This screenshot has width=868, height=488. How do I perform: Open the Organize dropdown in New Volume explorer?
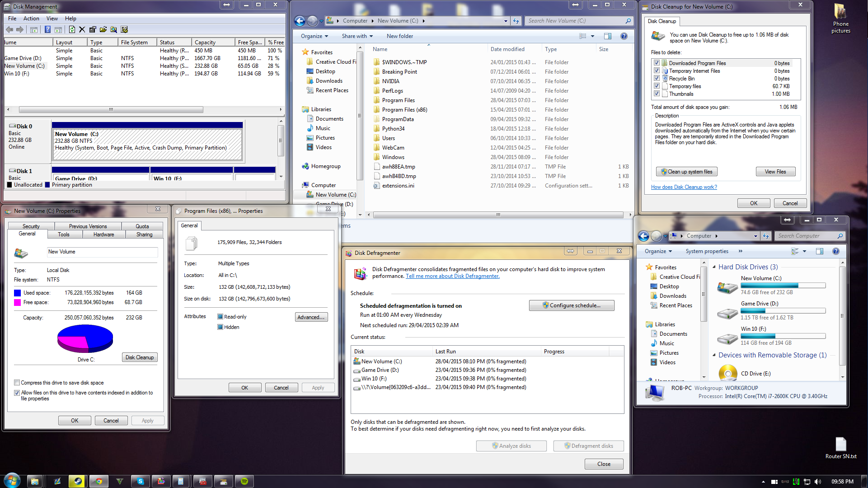click(314, 36)
